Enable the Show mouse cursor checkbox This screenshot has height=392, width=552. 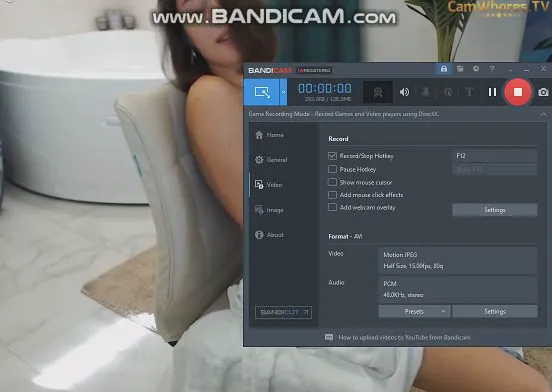point(332,182)
